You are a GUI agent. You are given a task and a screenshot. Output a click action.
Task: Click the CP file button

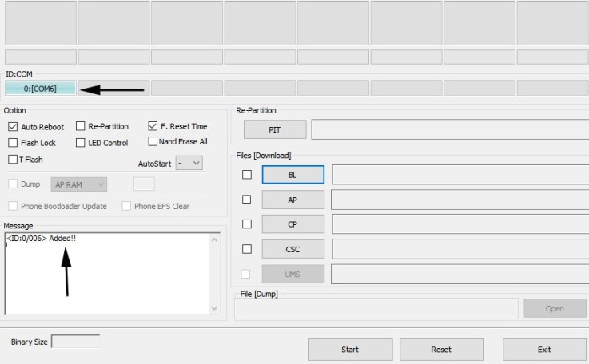293,224
